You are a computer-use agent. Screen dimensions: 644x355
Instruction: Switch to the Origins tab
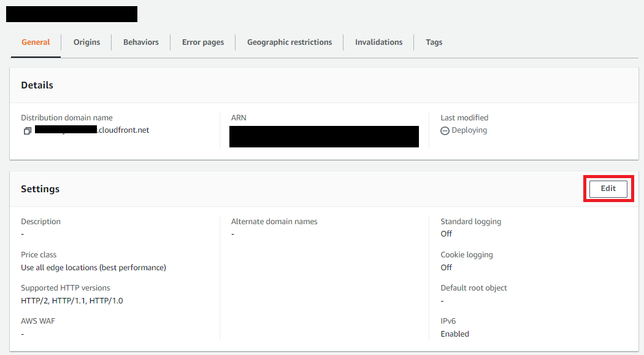[86, 42]
